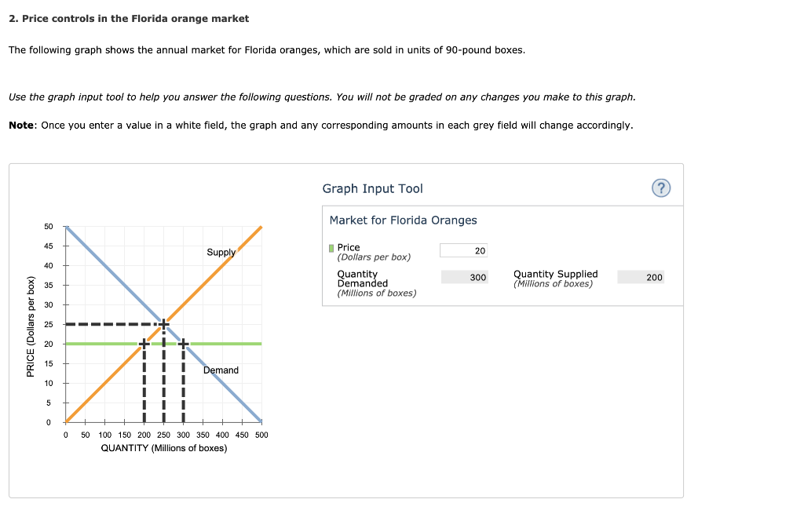
Task: Click the QUANTITY axis label
Action: (163, 446)
